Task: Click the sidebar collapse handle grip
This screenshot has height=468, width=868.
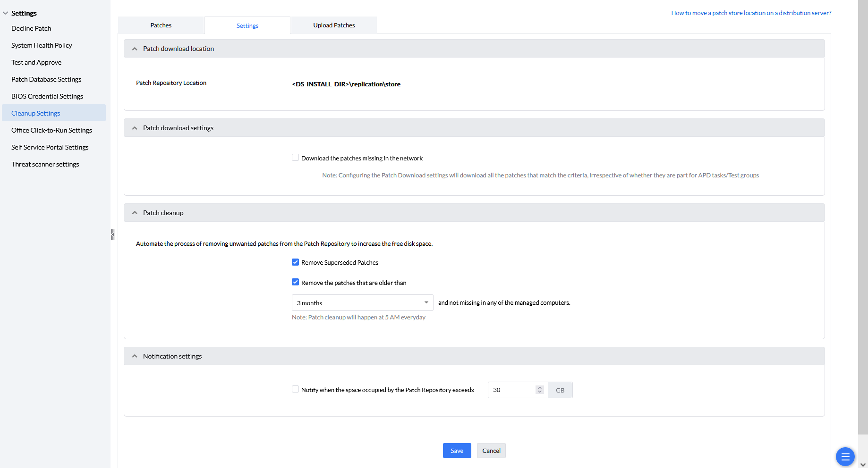Action: click(x=112, y=234)
